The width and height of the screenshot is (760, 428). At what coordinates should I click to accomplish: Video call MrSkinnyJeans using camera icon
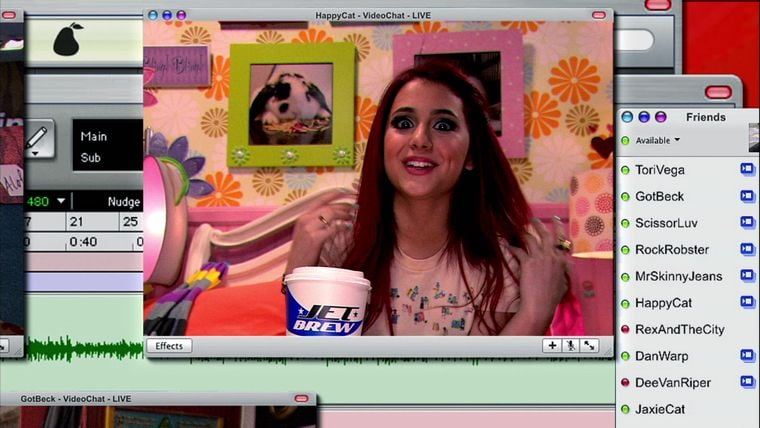click(747, 275)
